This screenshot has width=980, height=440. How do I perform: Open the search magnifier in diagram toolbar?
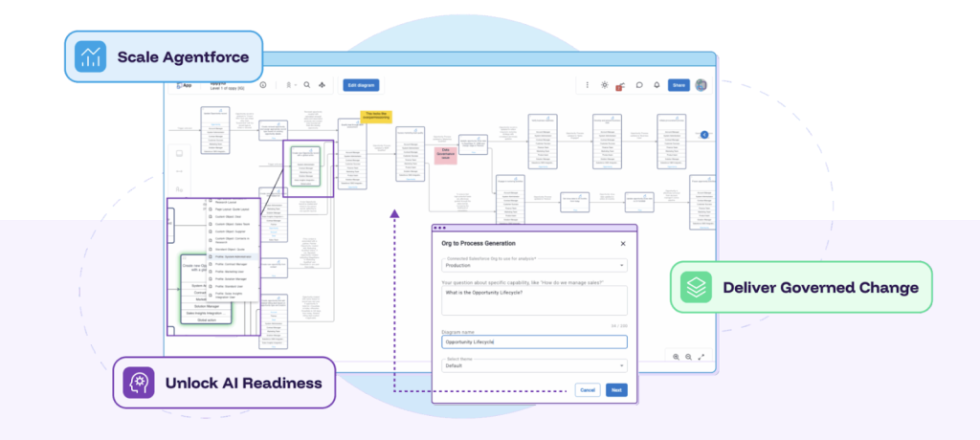[307, 85]
